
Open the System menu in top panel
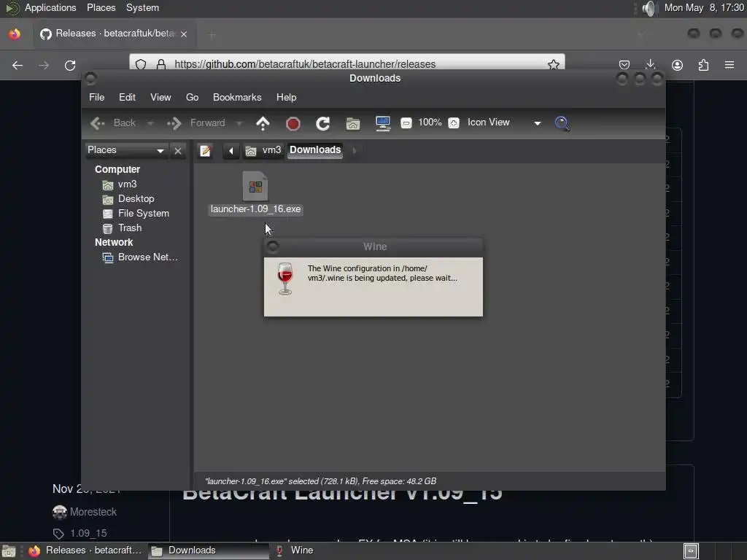point(142,8)
